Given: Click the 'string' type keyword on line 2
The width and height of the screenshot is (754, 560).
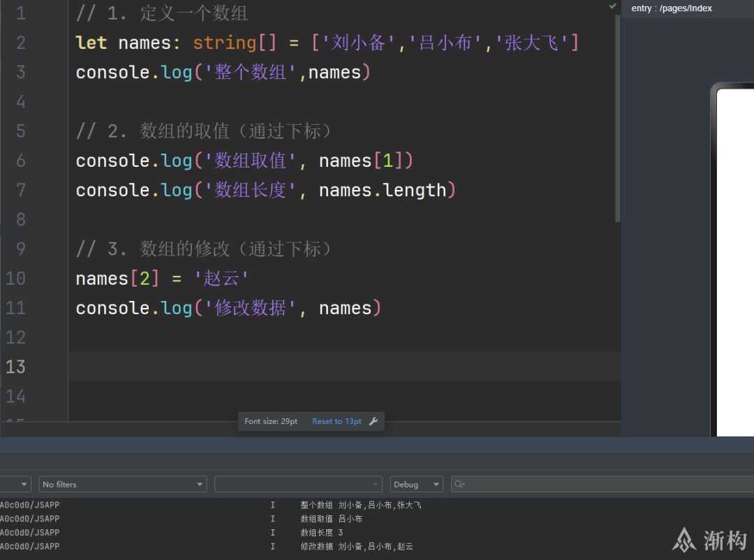Looking at the screenshot, I should 225,43.
